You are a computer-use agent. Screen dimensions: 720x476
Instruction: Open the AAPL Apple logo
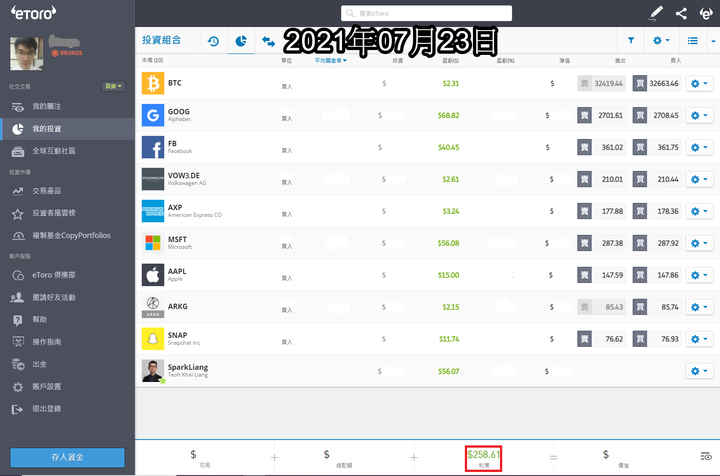coord(153,275)
